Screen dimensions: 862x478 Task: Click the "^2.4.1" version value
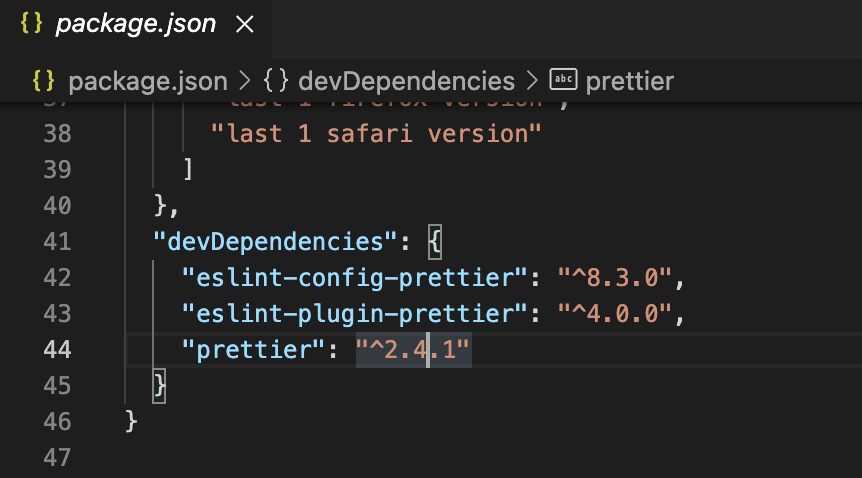413,350
